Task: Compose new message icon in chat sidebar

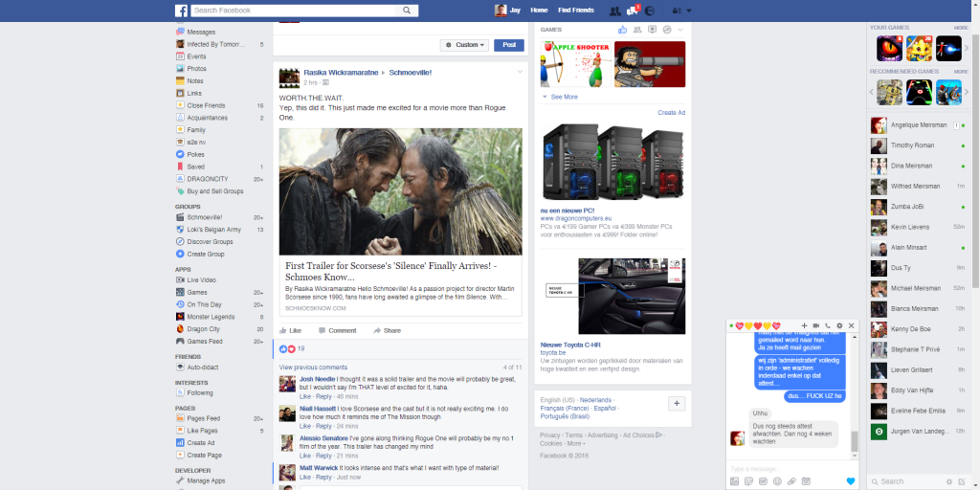Action: coord(961,481)
